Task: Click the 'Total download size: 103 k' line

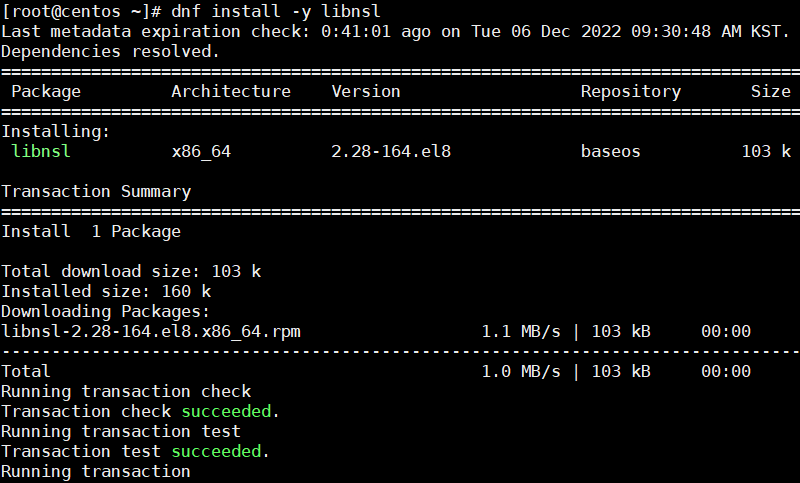Action: pyautogui.click(x=131, y=271)
